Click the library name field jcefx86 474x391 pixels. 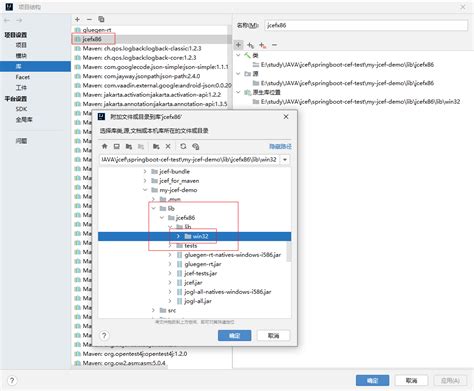pos(366,25)
